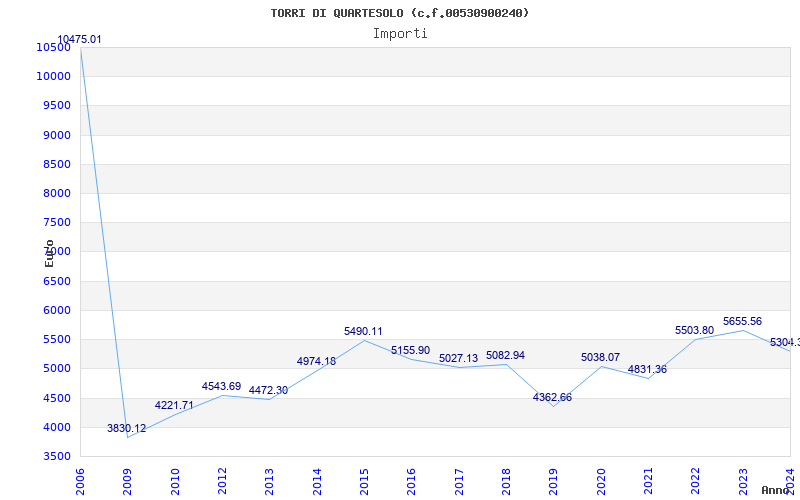This screenshot has height=500, width=800.
Task: Click the 2014 year axis label
Action: [x=317, y=482]
